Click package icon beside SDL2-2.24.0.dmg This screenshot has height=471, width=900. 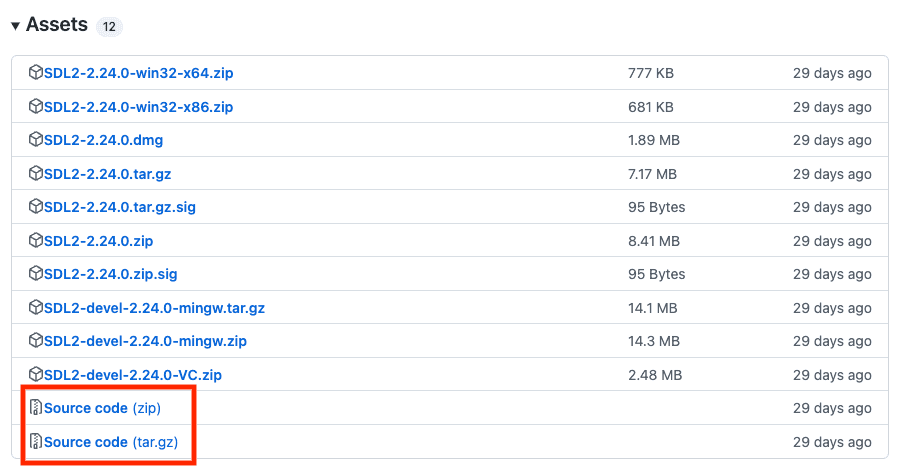[x=36, y=140]
